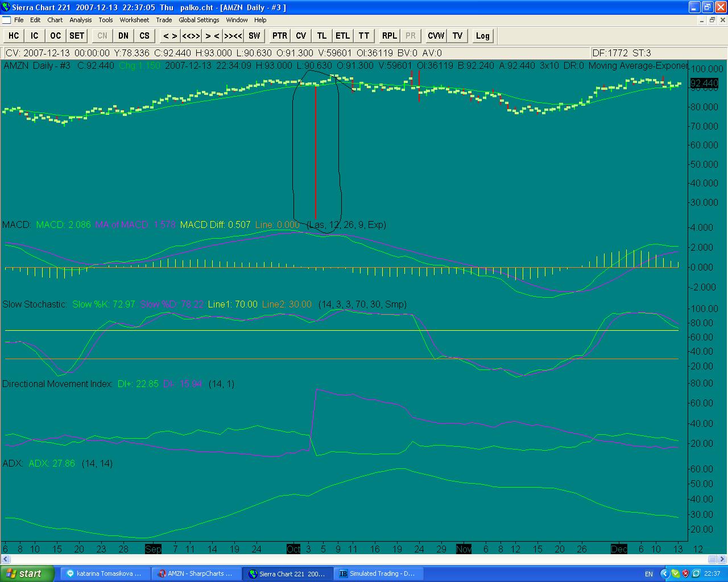
Task: Activate the CV chart values tool
Action: click(x=301, y=36)
